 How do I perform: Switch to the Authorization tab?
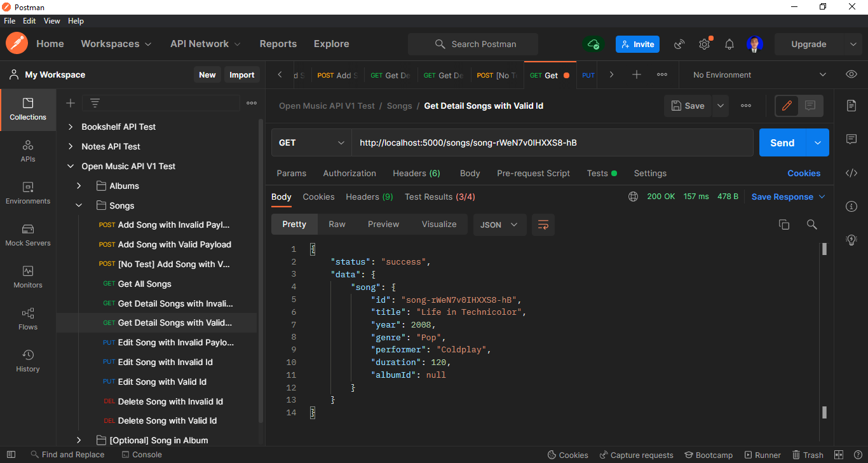click(349, 173)
